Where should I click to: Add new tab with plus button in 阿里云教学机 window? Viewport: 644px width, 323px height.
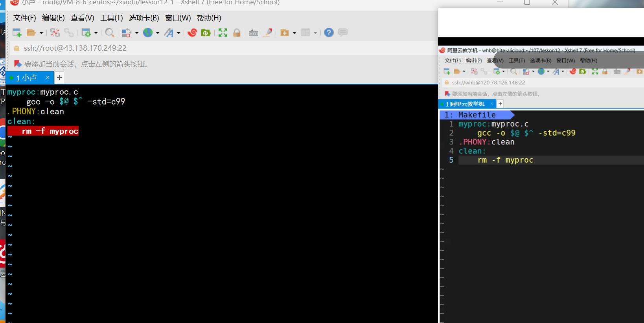pyautogui.click(x=500, y=104)
